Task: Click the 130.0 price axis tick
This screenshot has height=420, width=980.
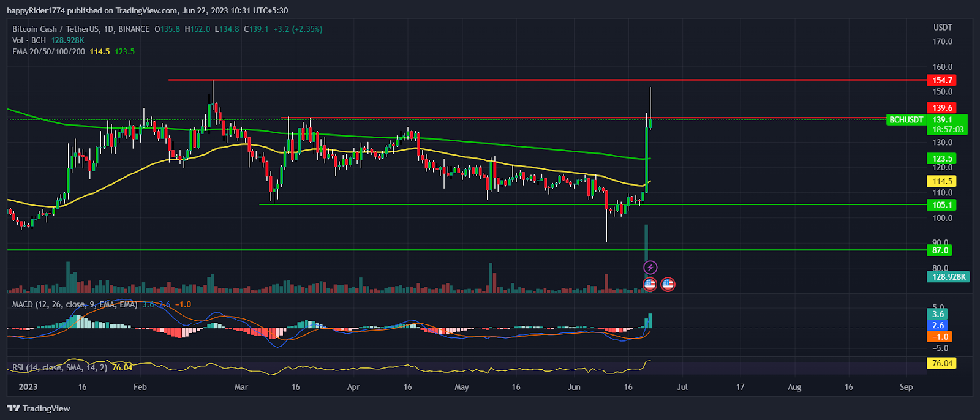Action: click(x=943, y=142)
